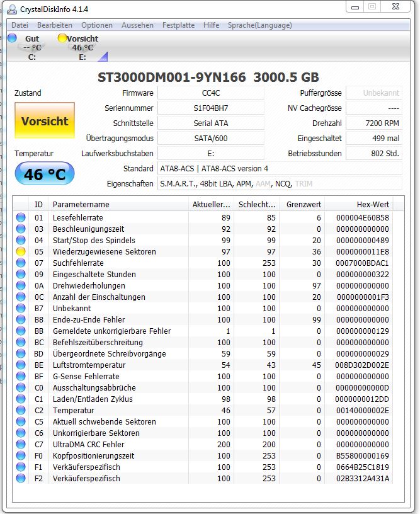Click status orb of Übergeordnete Schreibvorgänge row
Screen dimensions: 420x514
pos(21,353)
